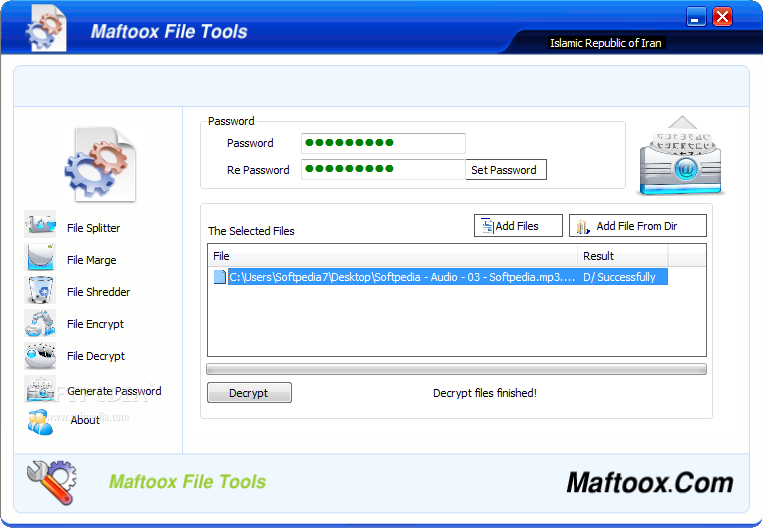Click the large gears document icon in sidebar
The height and width of the screenshot is (528, 763).
coord(101,164)
